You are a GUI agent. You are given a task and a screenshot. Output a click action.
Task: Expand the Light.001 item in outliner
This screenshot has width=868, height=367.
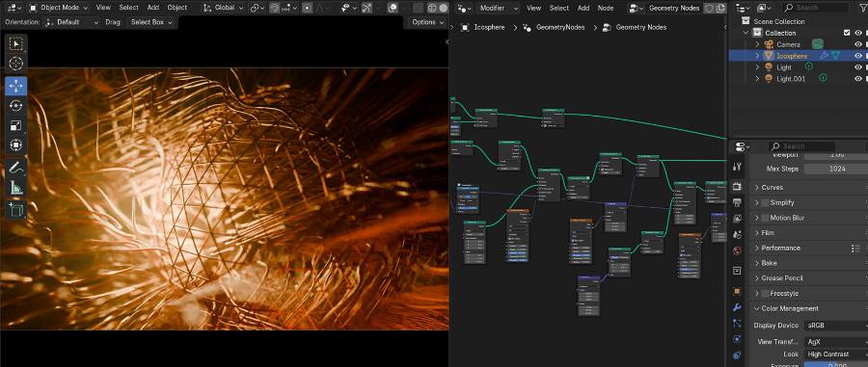758,79
